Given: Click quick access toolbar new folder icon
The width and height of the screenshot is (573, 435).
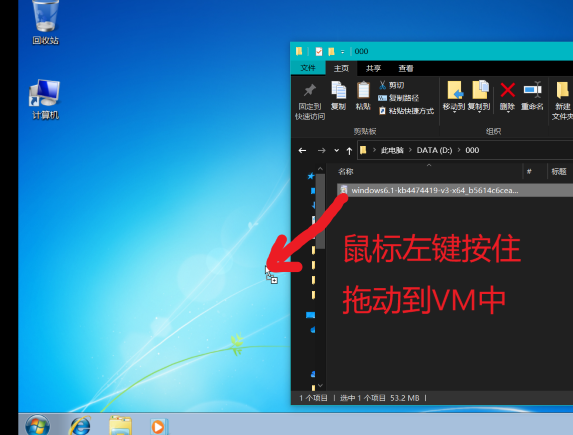Looking at the screenshot, I should coord(331,52).
